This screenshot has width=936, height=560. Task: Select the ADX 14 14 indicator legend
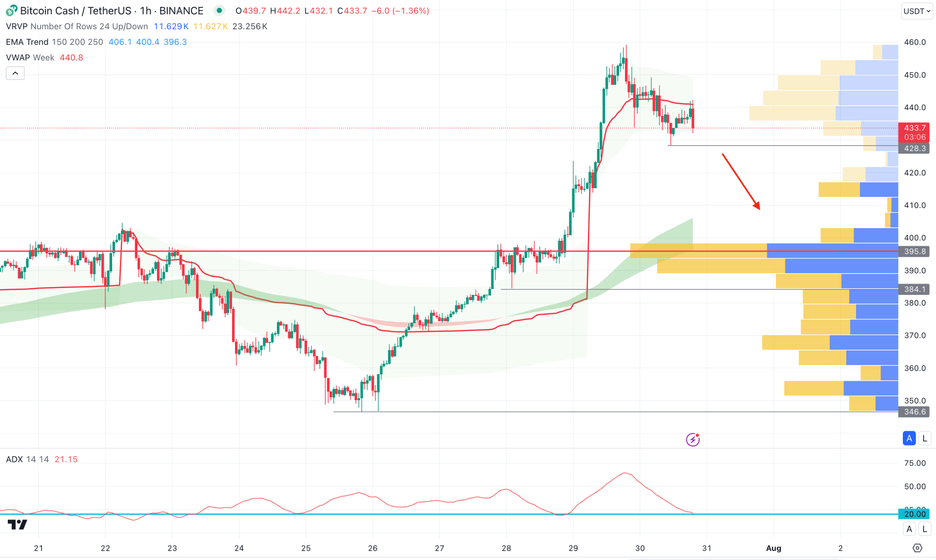pyautogui.click(x=27, y=459)
